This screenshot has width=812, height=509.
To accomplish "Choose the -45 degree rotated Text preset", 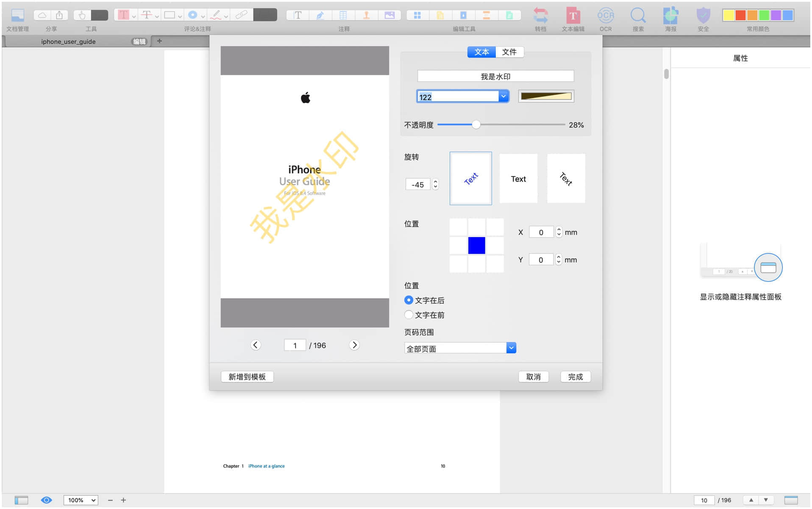I will coord(470,178).
